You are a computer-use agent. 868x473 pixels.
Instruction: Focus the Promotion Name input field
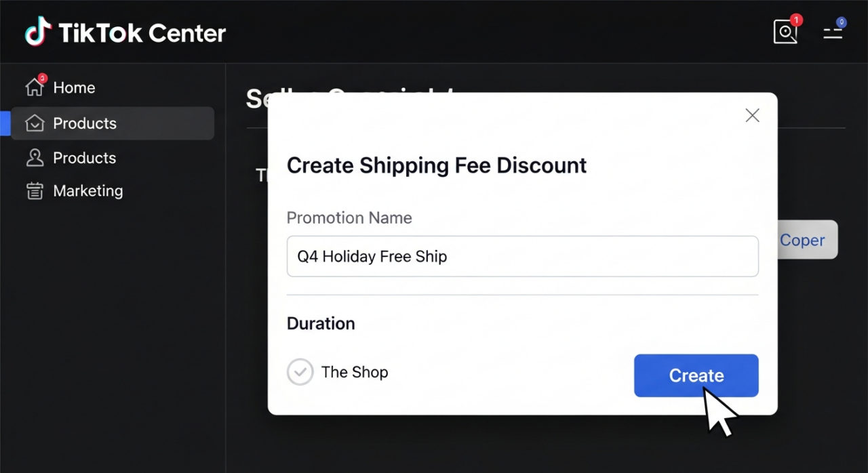tap(522, 256)
